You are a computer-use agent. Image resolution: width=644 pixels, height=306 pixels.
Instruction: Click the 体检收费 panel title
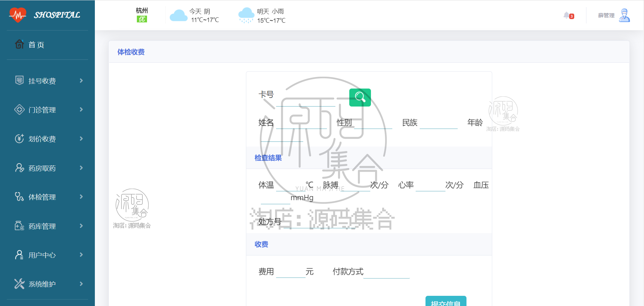[131, 52]
